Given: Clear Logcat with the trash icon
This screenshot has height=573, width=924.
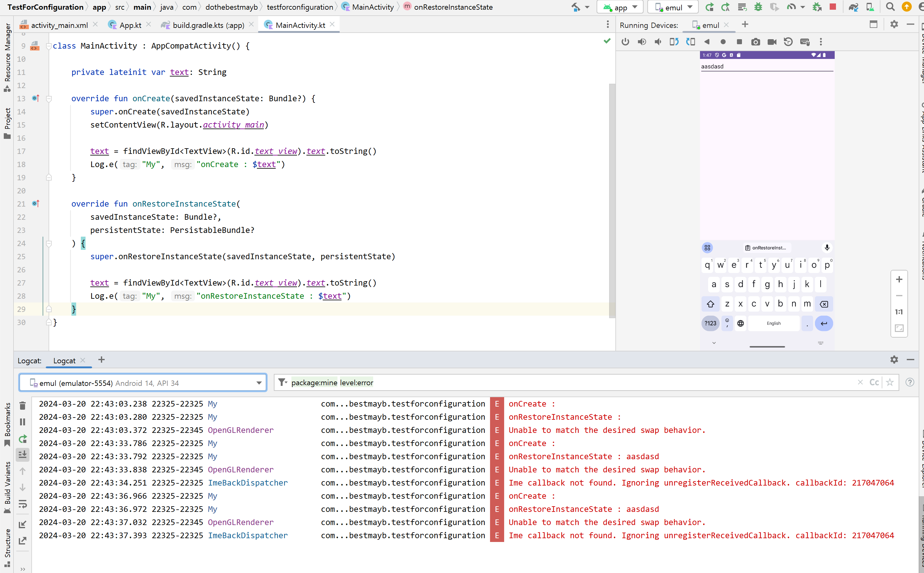Looking at the screenshot, I should (x=22, y=406).
